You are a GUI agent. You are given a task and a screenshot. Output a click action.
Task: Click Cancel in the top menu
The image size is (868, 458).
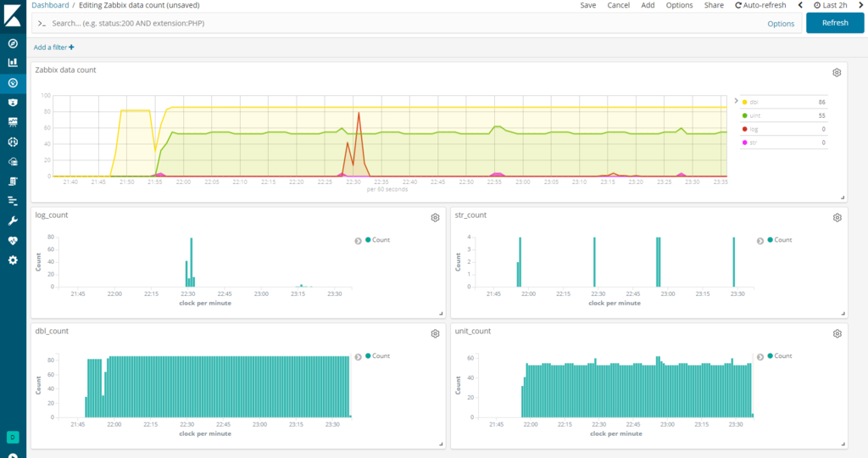click(618, 5)
